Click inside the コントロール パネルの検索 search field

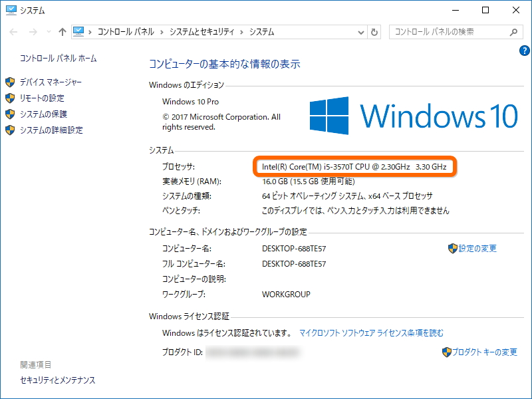pos(442,31)
